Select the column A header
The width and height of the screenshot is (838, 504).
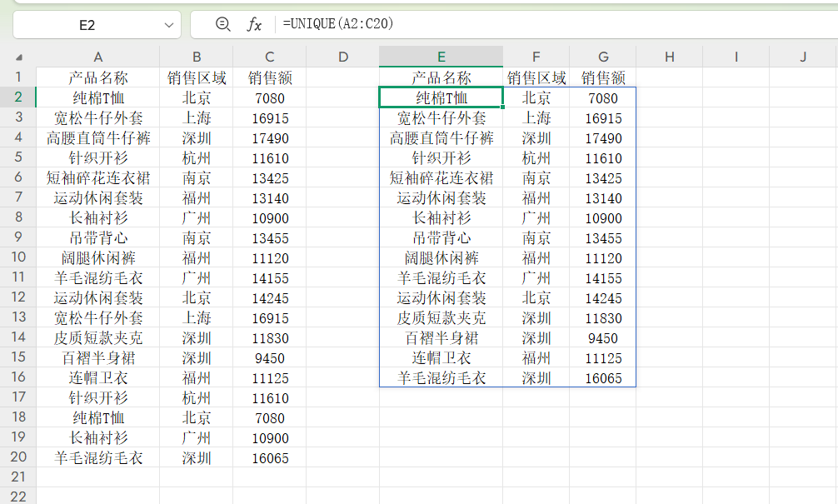pos(97,57)
